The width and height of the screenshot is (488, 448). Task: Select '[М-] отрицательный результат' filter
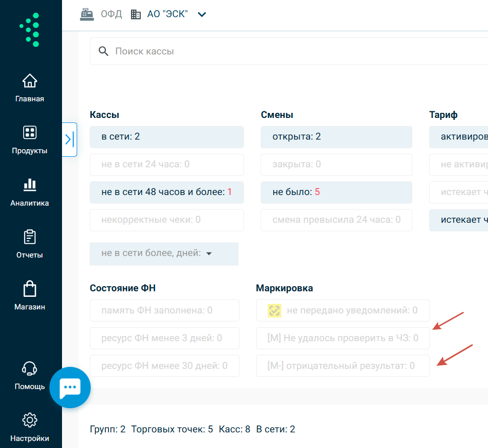click(x=343, y=366)
